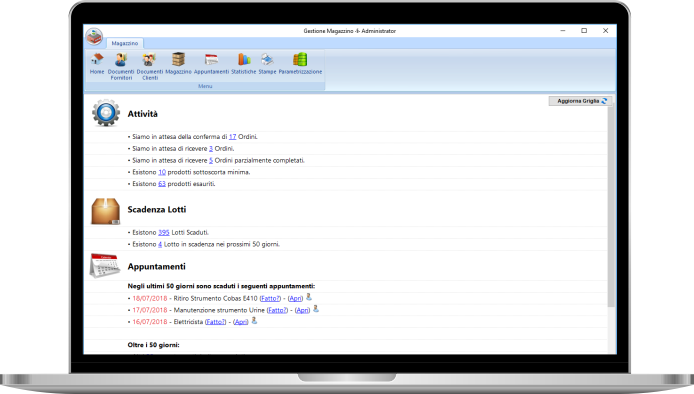Open the 10 prodotti sottoscorta minima link

162,172
